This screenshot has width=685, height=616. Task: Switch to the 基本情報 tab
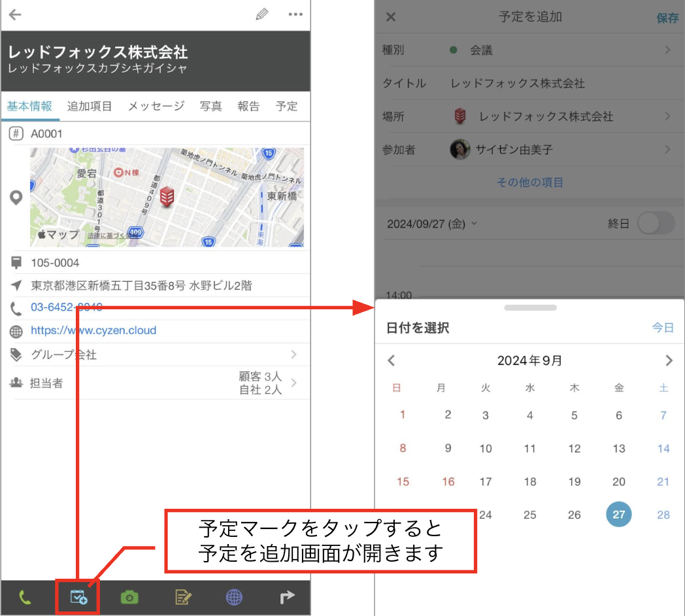point(29,106)
